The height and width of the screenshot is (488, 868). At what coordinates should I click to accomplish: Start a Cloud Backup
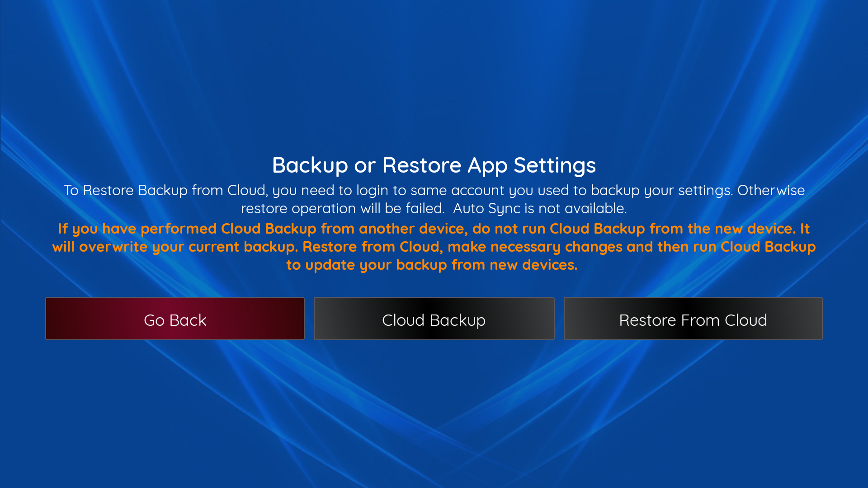434,319
